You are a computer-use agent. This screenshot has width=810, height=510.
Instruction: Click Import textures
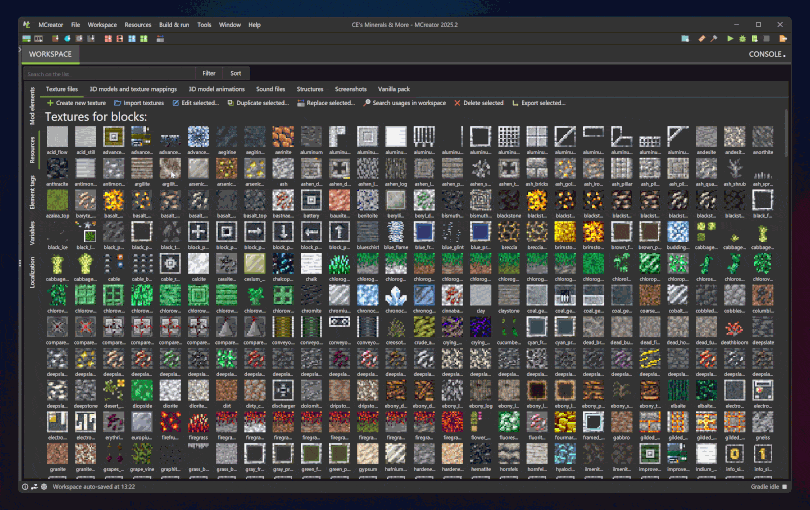(x=139, y=103)
